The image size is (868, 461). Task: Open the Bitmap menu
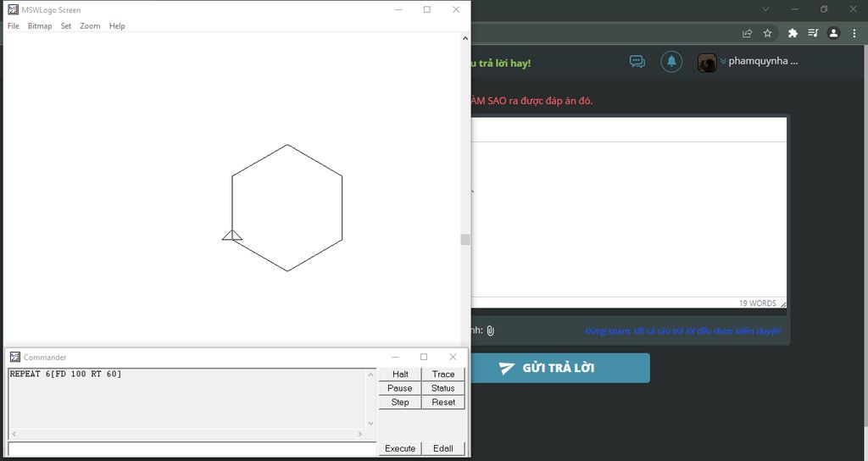click(x=40, y=26)
